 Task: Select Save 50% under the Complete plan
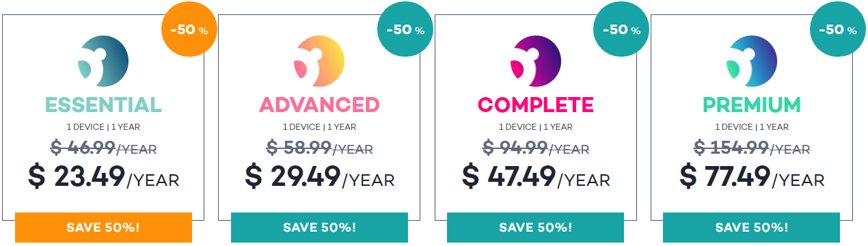536,227
